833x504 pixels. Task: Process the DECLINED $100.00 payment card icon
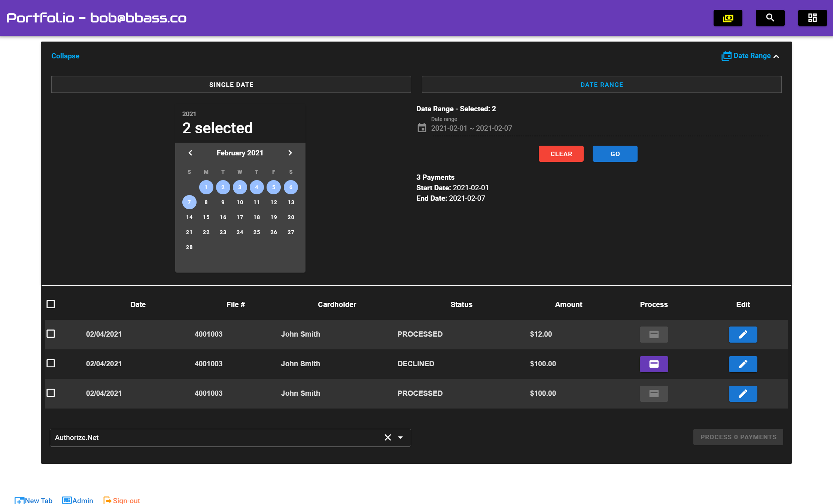coord(653,364)
